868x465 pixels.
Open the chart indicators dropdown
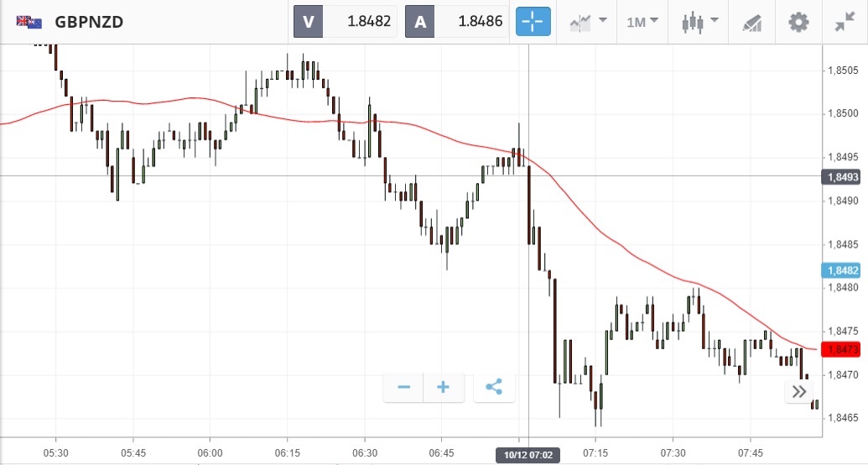tap(588, 22)
